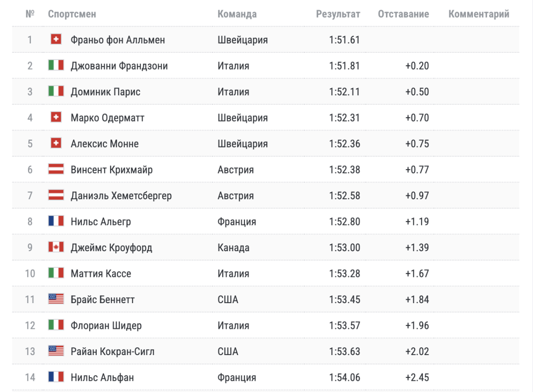This screenshot has height=392, width=533.
Task: Select athlete Даниэль Хеметсбергер
Action: tap(121, 196)
